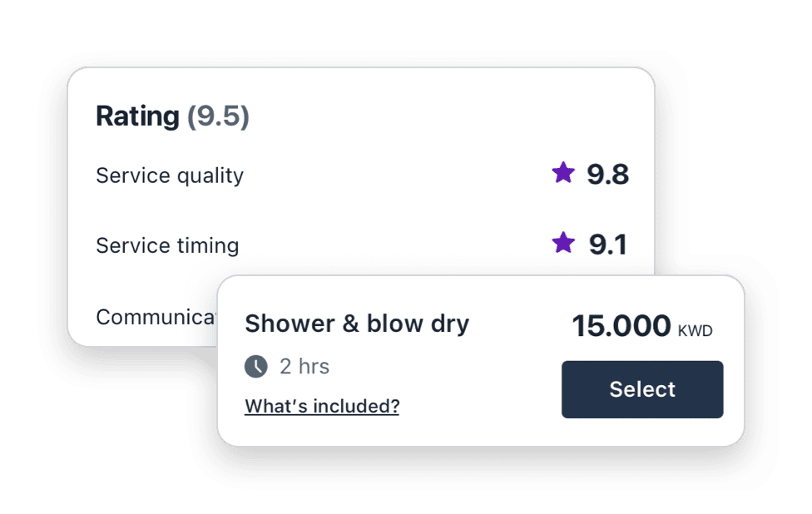Open the What's included? link
Viewport: 812px width, 514px height.
coord(322,406)
